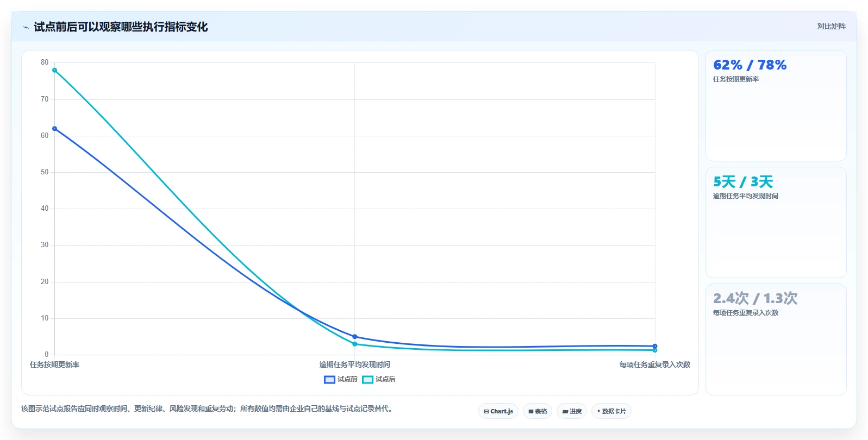Click the 试点前 point at 逾期任务平均发现时间

(355, 337)
